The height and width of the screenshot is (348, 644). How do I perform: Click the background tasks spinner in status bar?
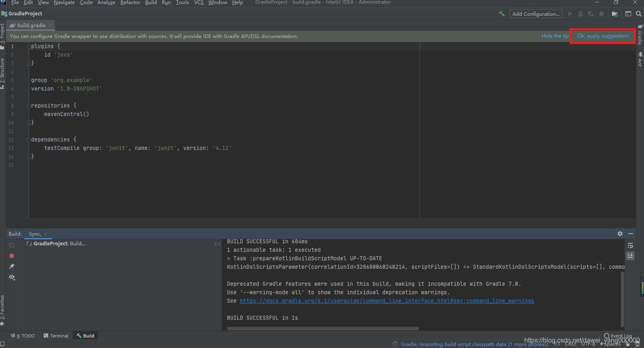[395, 344]
